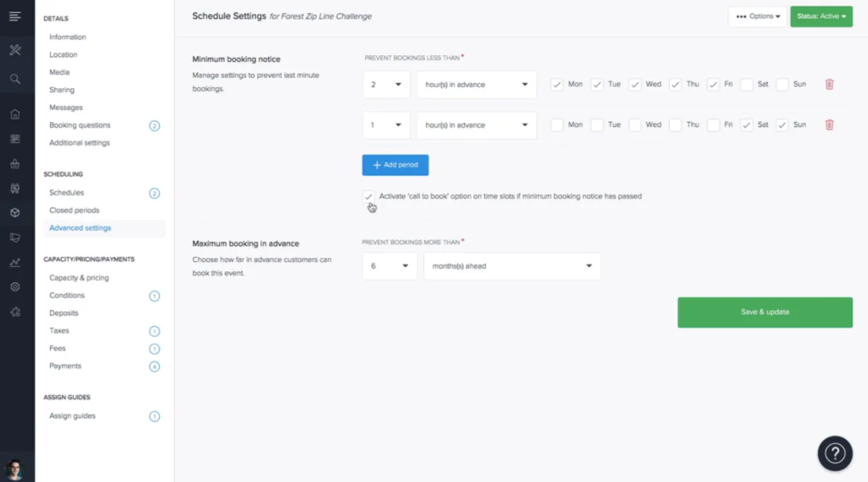Click the Save & update button
The width and height of the screenshot is (868, 482).
765,312
